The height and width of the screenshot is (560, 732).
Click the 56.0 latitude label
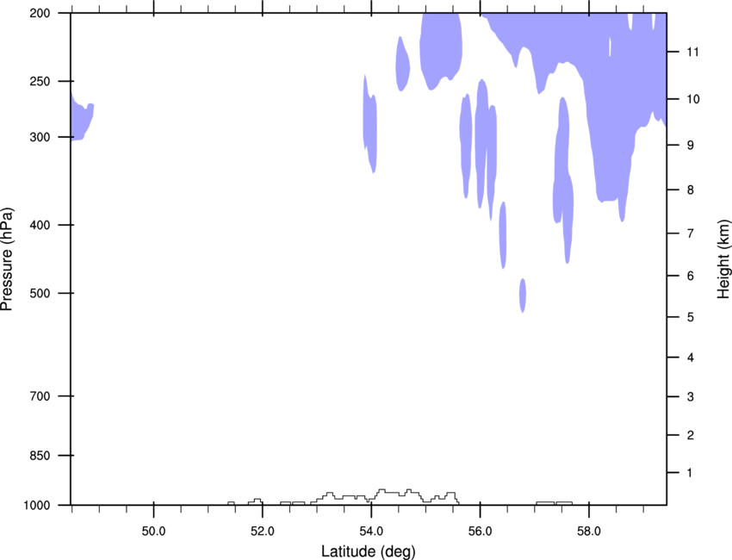(480, 532)
